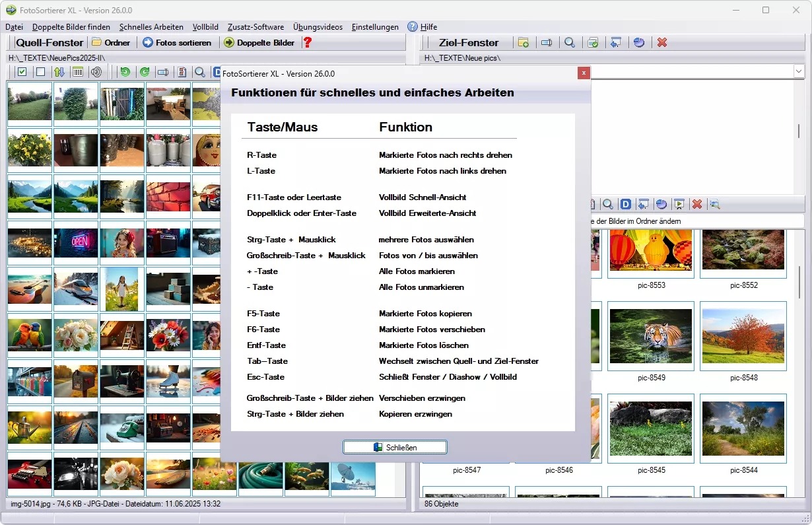Viewport: 812px width, 525px height.
Task: Mark all photos with checked box icon
Action: click(22, 72)
